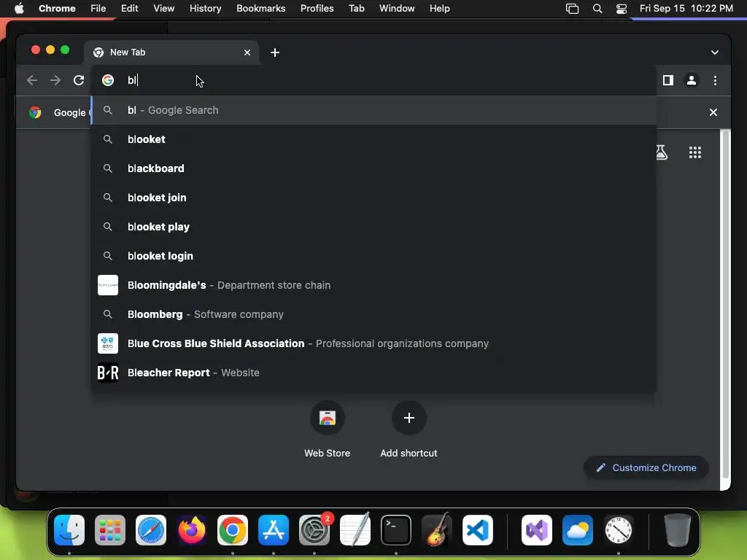Screen dimensions: 747x560
Task: Open the File menu
Action: coord(98,9)
